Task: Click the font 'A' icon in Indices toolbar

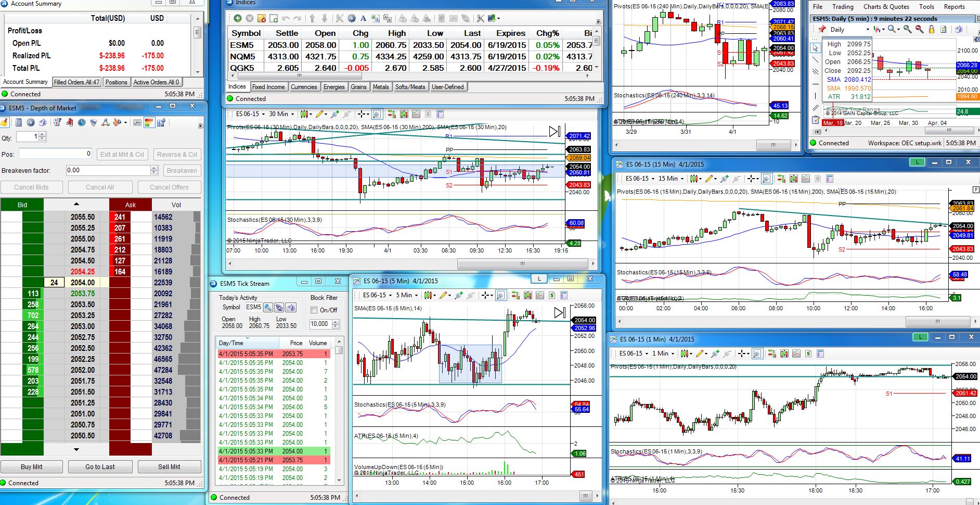Action: click(363, 18)
